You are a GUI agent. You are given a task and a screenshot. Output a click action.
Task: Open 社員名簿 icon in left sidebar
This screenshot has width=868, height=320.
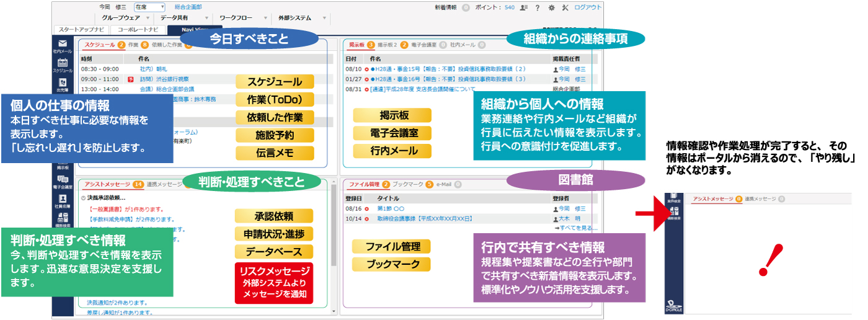pos(63,202)
